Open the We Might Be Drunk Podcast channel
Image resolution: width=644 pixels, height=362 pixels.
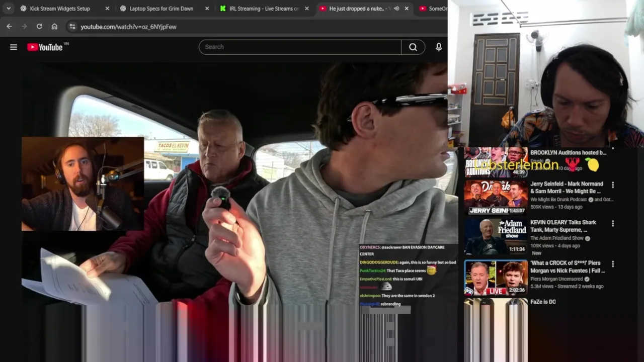(558, 200)
